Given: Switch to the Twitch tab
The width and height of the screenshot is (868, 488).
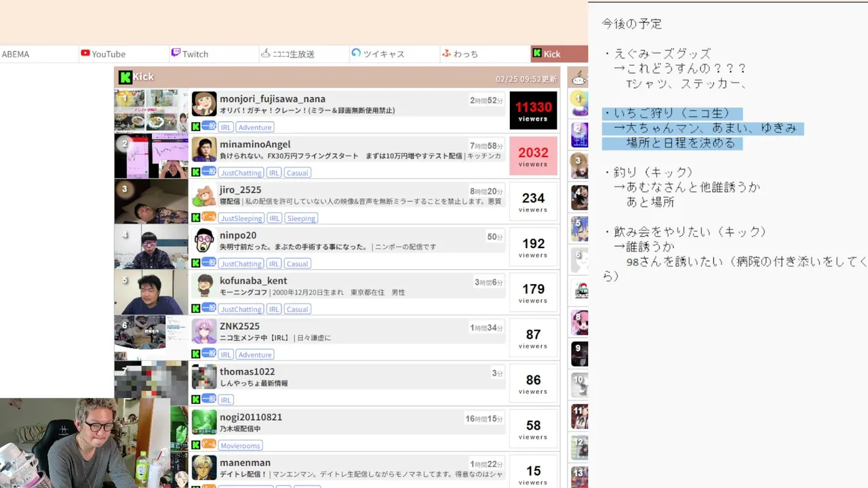Looking at the screenshot, I should (214, 54).
